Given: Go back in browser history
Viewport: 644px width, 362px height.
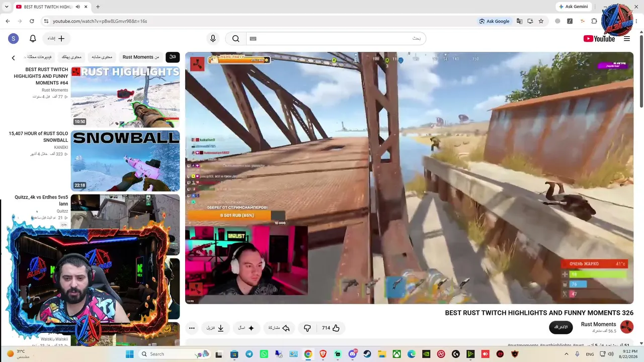Looking at the screenshot, I should click(8, 21).
